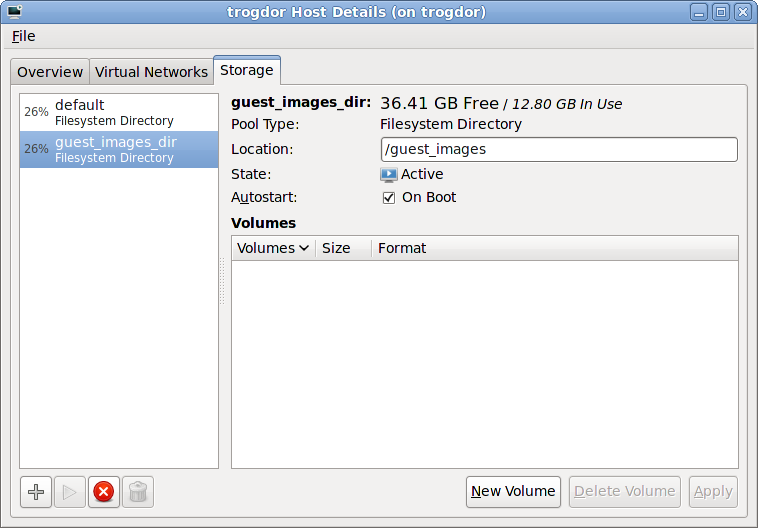
Task: Maximize the Host Details window
Action: click(720, 12)
